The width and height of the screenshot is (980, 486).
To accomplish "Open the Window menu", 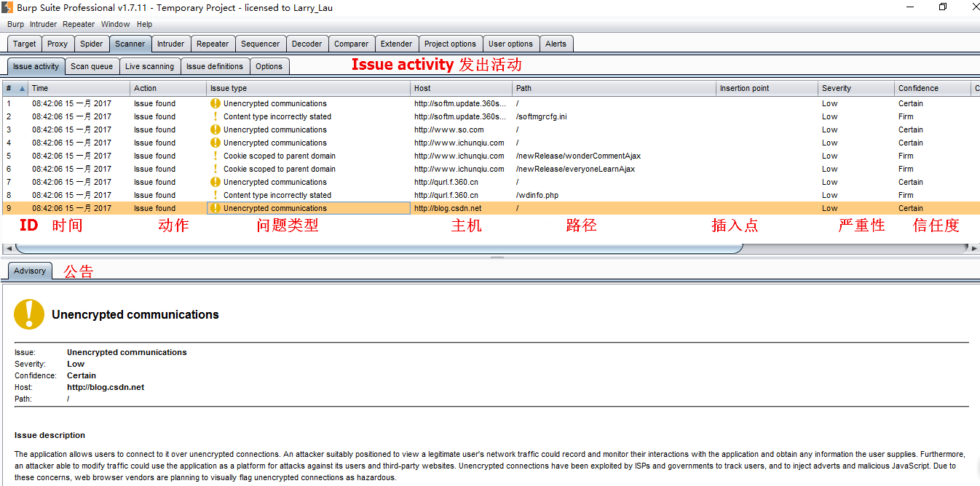I will pyautogui.click(x=116, y=24).
